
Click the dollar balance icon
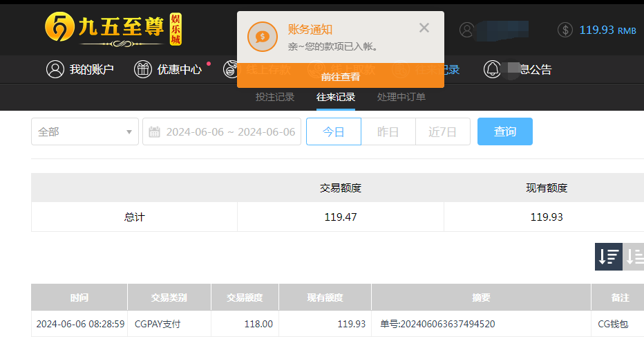(x=565, y=30)
